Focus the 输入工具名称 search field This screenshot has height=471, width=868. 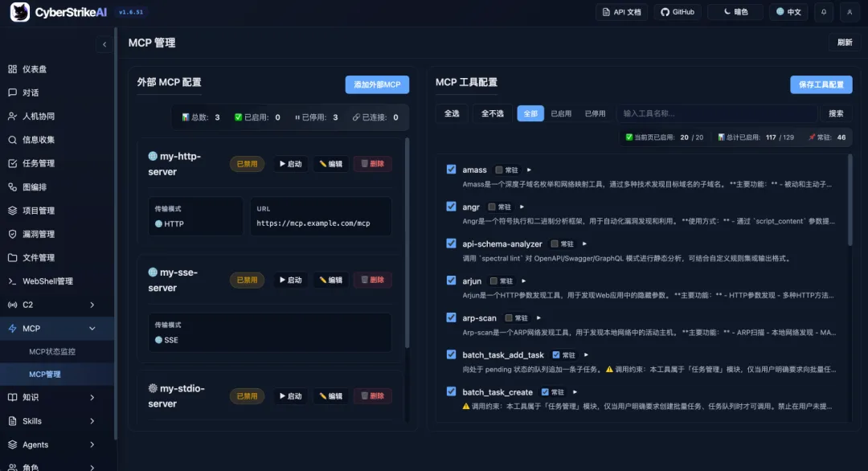point(717,113)
